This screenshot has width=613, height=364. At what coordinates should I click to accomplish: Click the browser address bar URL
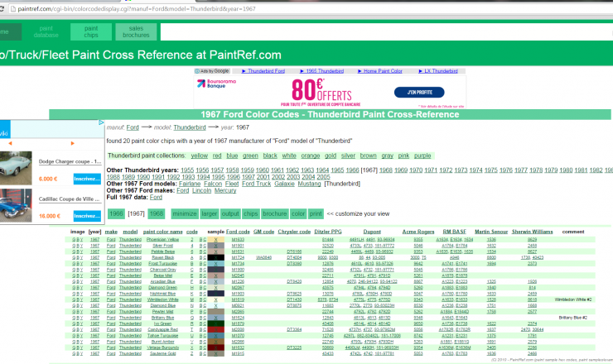point(137,8)
